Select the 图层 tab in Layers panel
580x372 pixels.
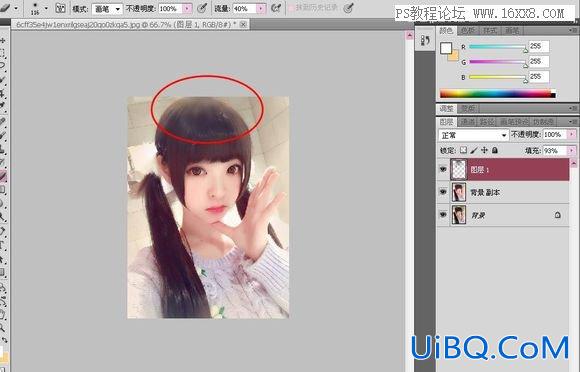(447, 122)
